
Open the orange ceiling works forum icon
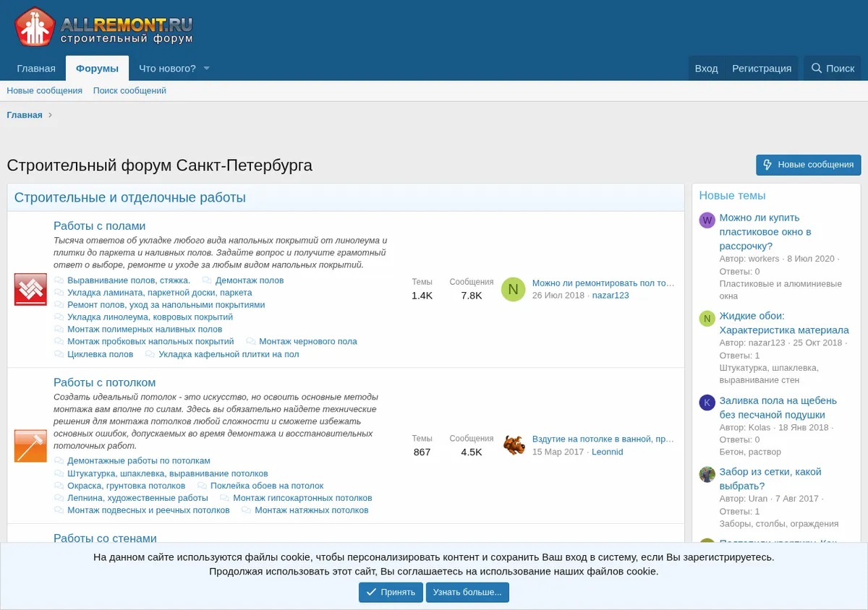tap(30, 446)
